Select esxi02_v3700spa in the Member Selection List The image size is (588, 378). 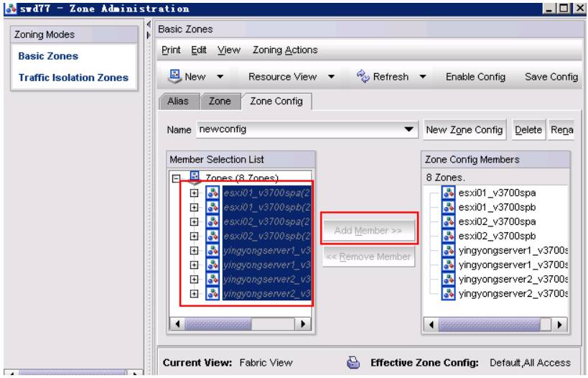tap(266, 221)
